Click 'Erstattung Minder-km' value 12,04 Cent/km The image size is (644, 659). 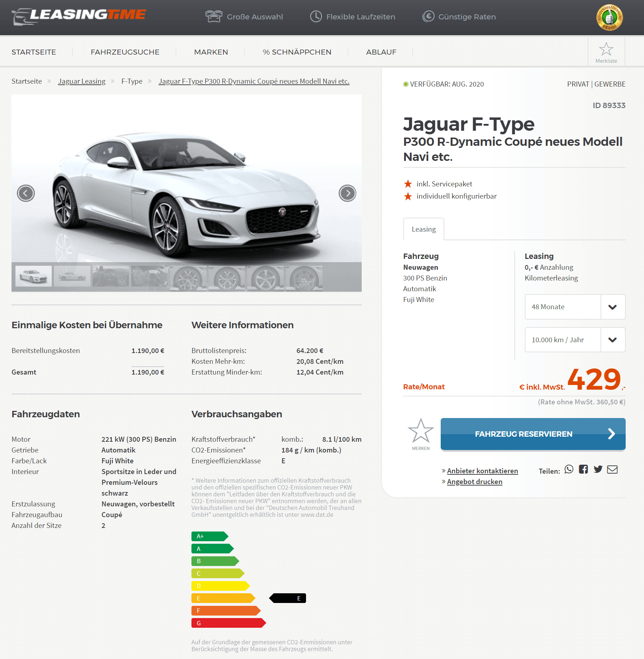320,372
